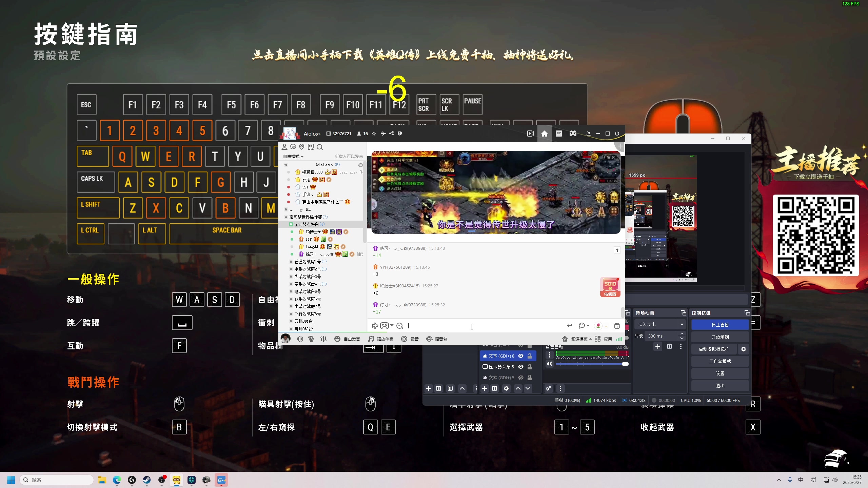The height and width of the screenshot is (488, 868).
Task: Open the location pin icon above channel tree
Action: point(301,147)
